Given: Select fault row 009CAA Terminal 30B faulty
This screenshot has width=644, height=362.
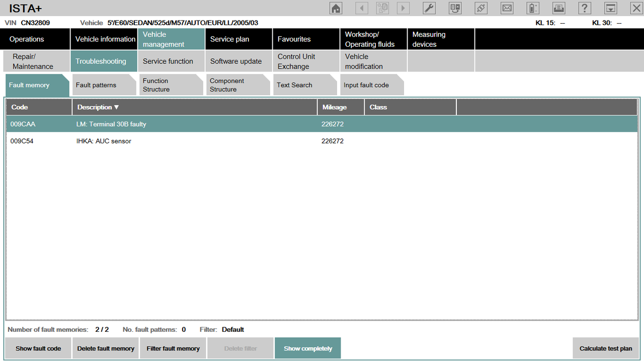Looking at the screenshot, I should [322, 124].
